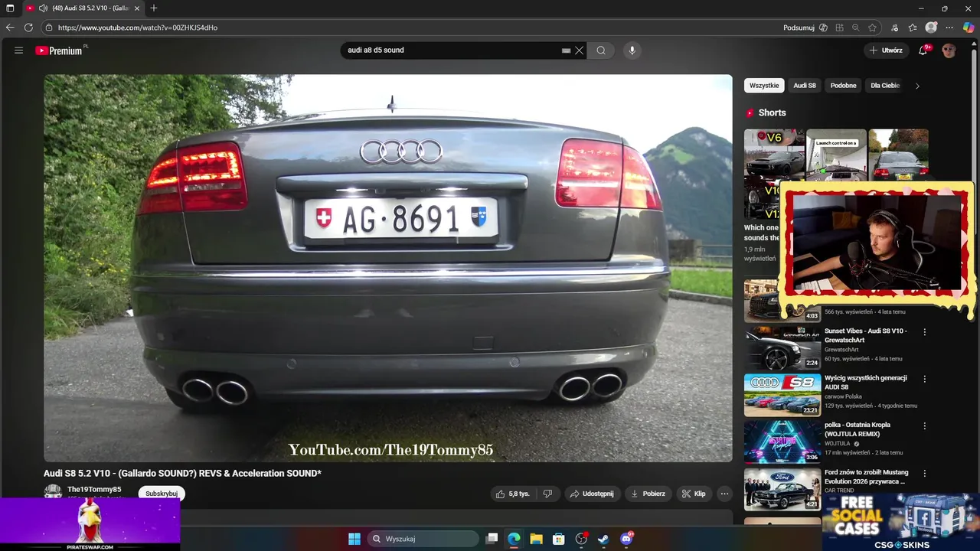Reload the page with the refresh icon
Image resolution: width=980 pixels, height=551 pixels.
click(x=28, y=28)
